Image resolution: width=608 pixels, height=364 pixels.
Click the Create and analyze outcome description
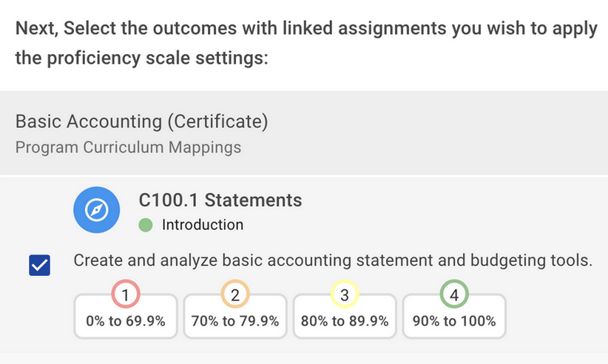coord(333,260)
